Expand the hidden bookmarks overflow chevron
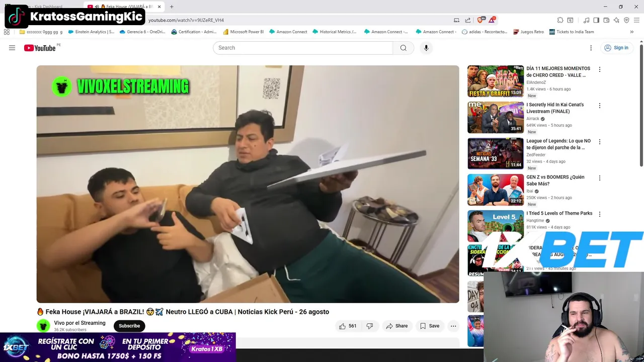 click(631, 32)
